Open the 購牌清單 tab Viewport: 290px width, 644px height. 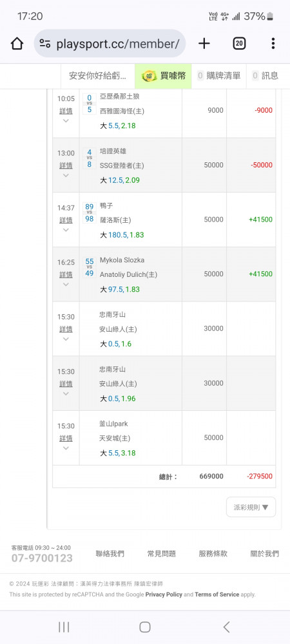pos(219,75)
